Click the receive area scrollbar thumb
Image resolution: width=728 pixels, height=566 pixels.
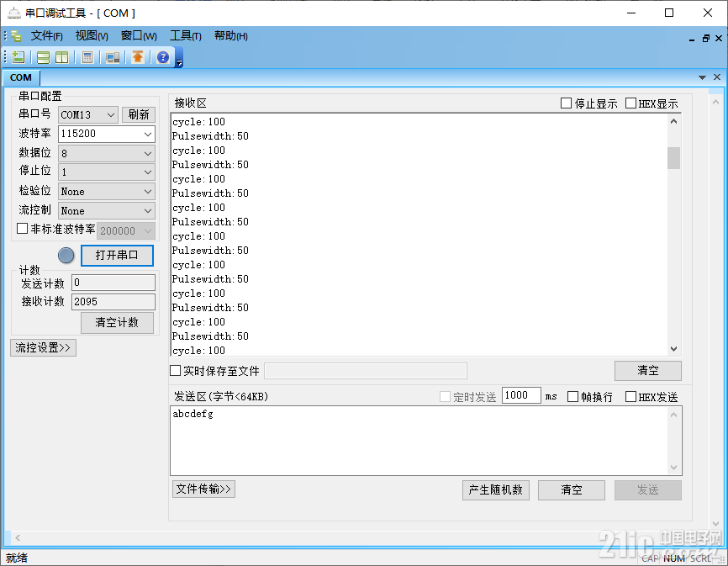tap(673, 158)
